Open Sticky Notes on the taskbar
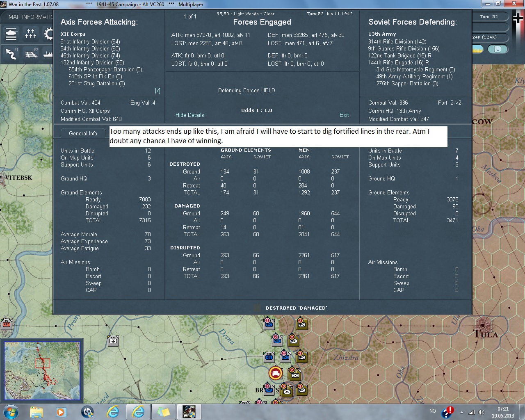The width and height of the screenshot is (525, 420). click(164, 412)
